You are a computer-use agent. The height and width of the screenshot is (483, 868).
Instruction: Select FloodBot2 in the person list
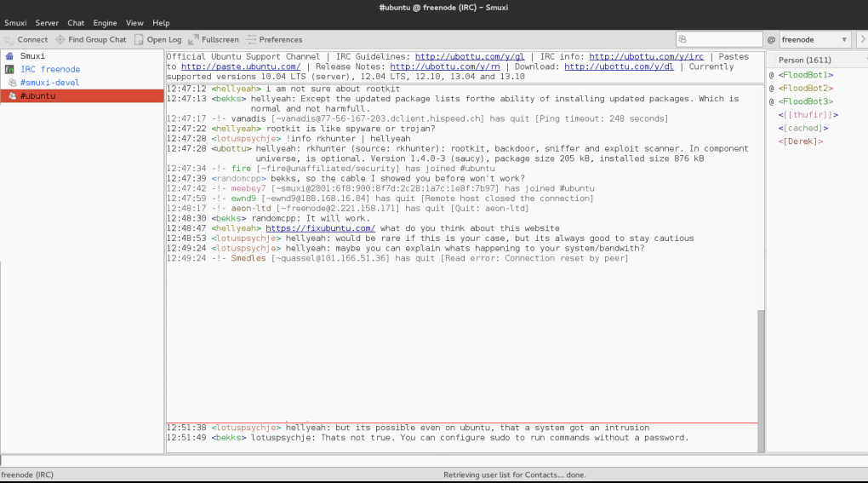(805, 88)
